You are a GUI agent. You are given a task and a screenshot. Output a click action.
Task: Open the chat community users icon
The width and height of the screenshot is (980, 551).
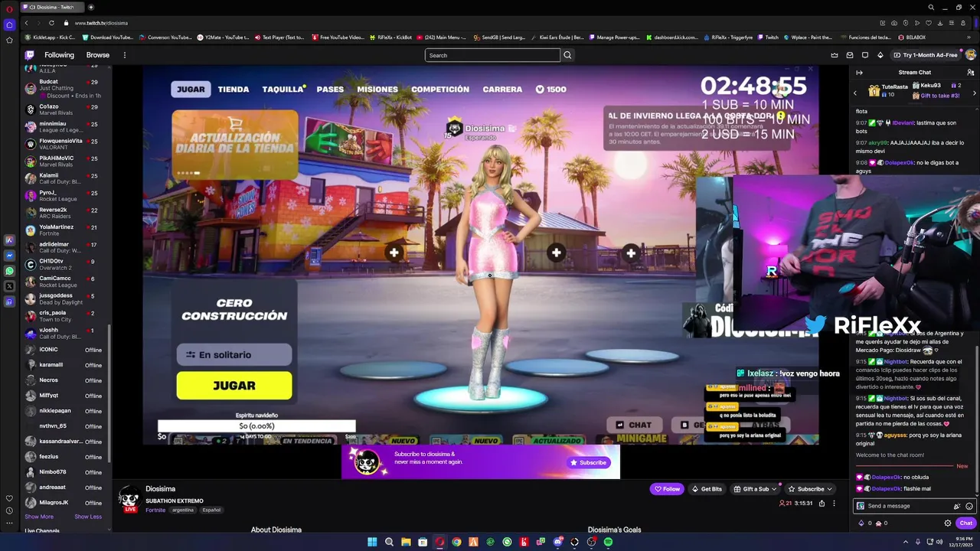[x=970, y=73]
